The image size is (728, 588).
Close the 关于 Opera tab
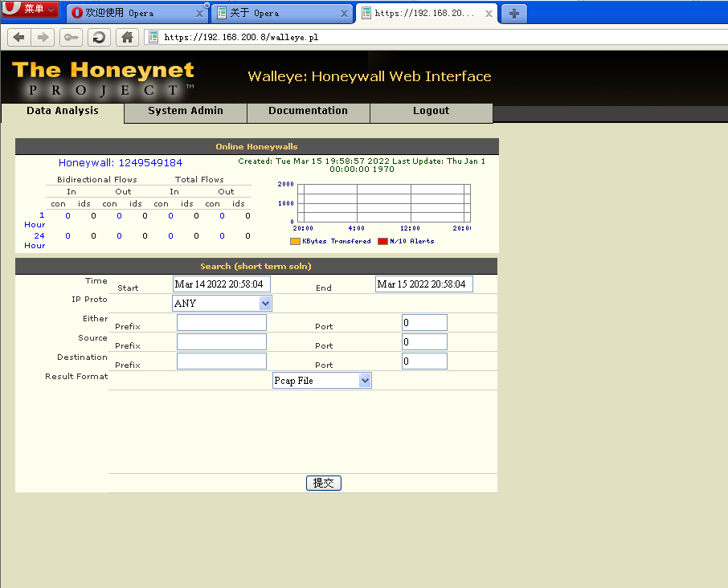(x=344, y=14)
